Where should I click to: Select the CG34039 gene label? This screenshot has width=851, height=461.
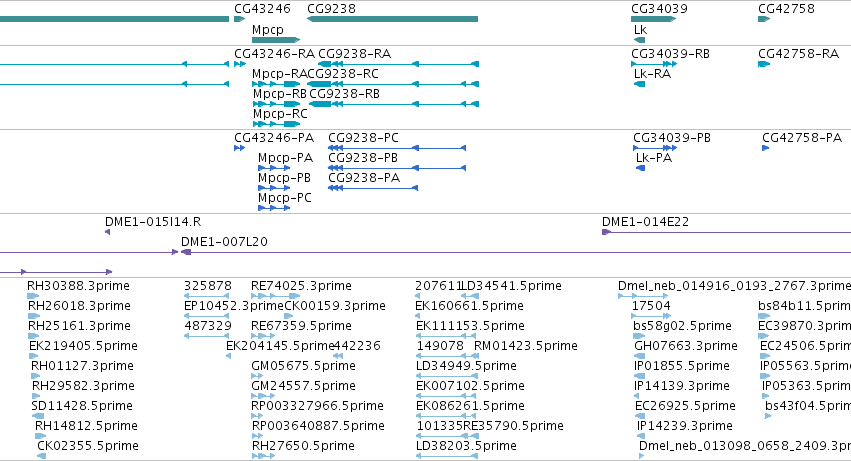coord(659,9)
